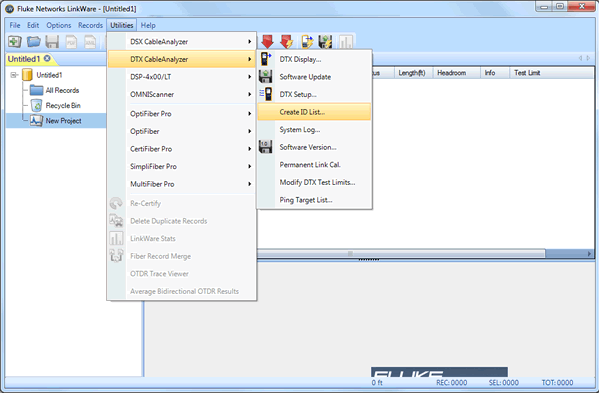Click OTDR Trace Viewer menu entry
599x393 pixels.
click(181, 273)
